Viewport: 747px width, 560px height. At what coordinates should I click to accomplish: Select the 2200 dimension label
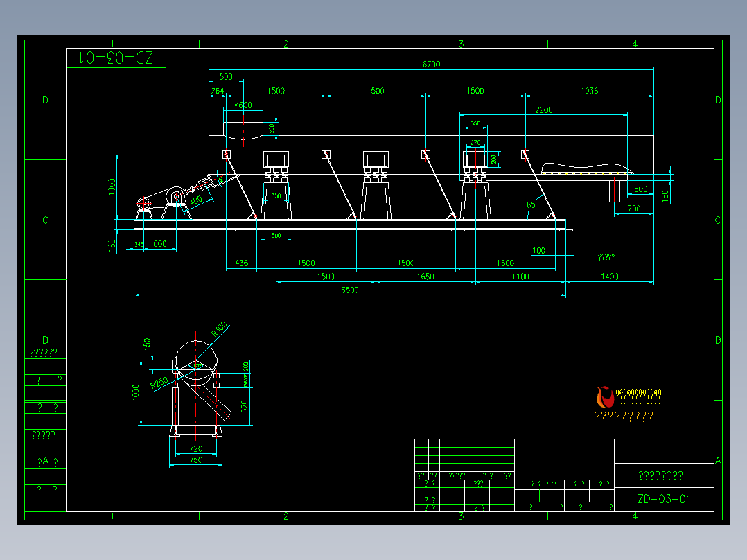coord(543,110)
